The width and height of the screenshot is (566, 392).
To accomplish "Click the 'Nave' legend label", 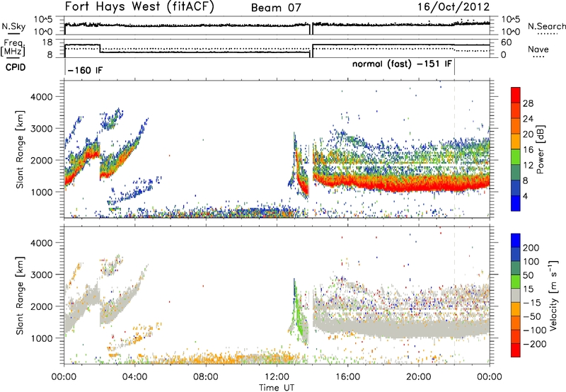I will [538, 50].
